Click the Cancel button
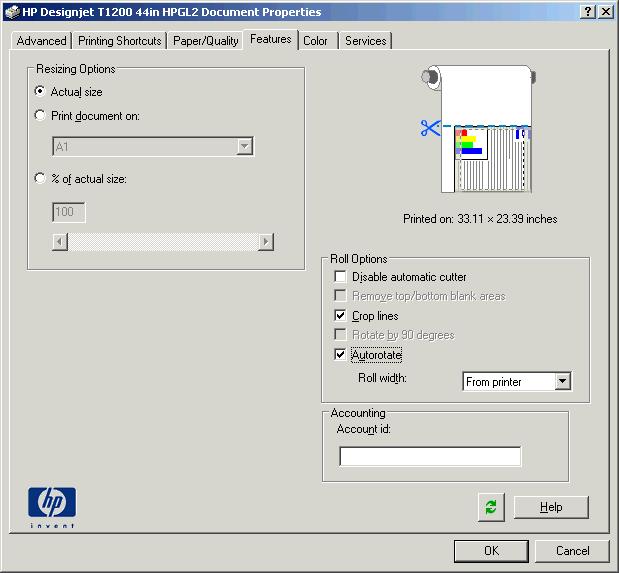The image size is (619, 573). (x=572, y=551)
